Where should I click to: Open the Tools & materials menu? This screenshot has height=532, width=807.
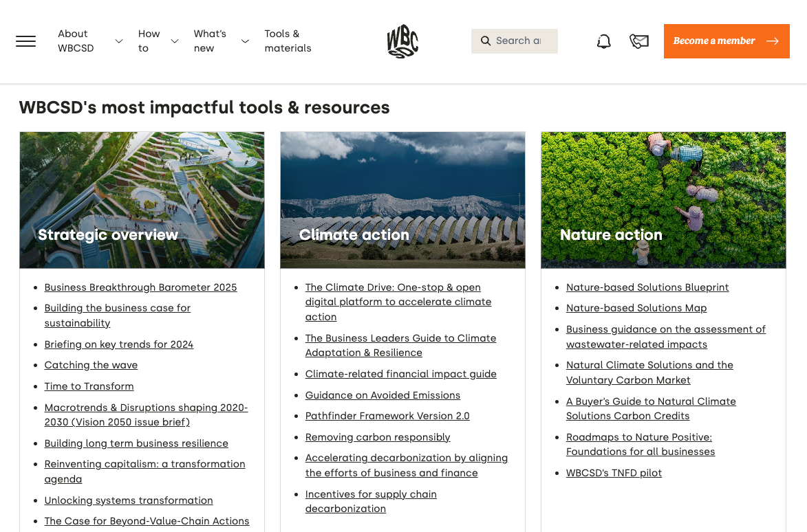pyautogui.click(x=288, y=41)
